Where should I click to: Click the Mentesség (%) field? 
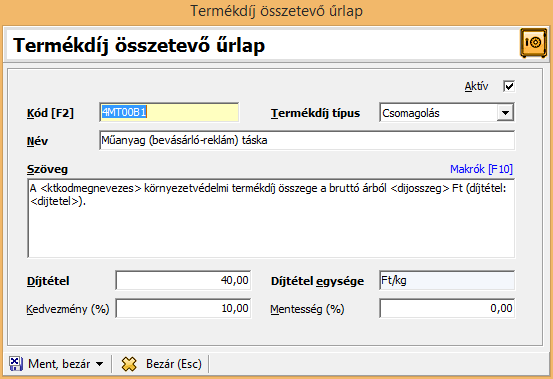pyautogui.click(x=447, y=308)
